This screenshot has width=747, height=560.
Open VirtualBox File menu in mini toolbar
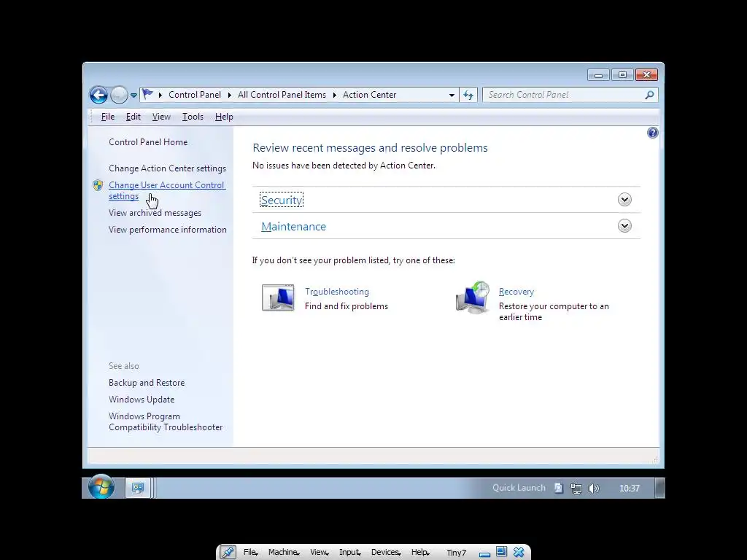[251, 553]
